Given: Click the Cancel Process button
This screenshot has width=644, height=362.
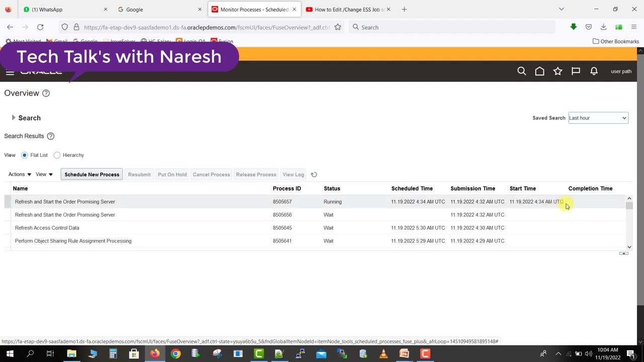Looking at the screenshot, I should tap(211, 174).
